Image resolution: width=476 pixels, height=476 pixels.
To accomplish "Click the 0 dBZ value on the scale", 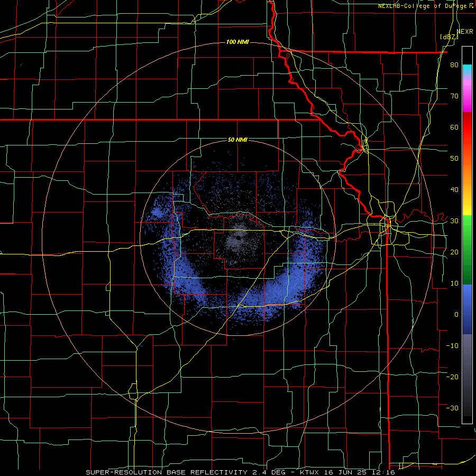I will tap(456, 315).
